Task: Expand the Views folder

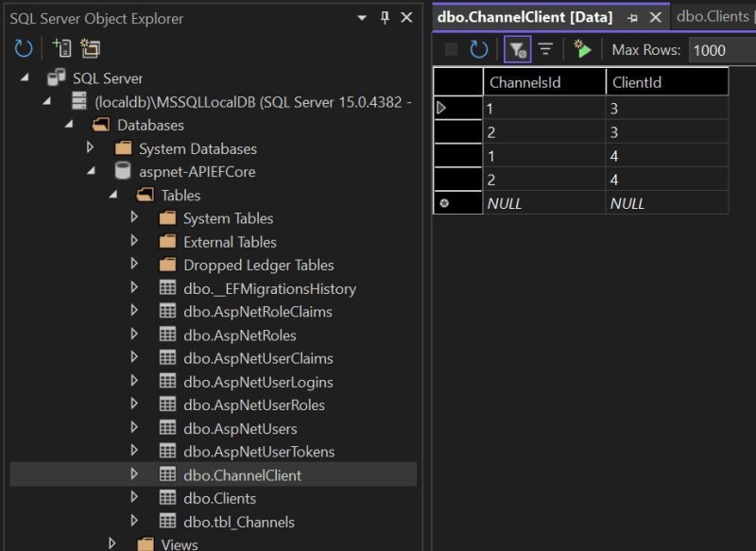Action: pos(112,543)
